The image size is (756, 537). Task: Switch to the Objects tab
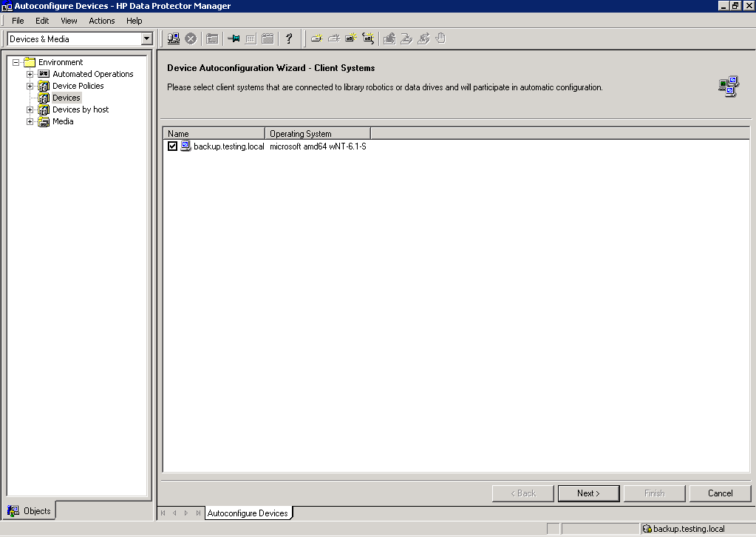tap(30, 510)
